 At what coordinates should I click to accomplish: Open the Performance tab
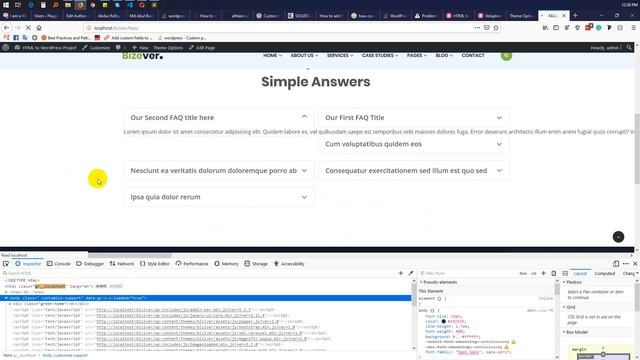click(x=192, y=264)
